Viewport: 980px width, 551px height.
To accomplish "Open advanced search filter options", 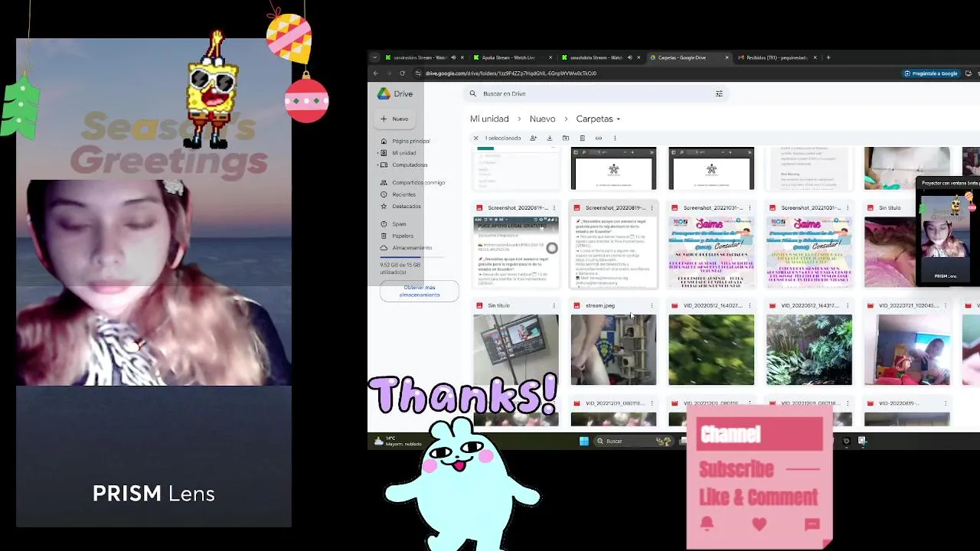I will click(x=719, y=93).
